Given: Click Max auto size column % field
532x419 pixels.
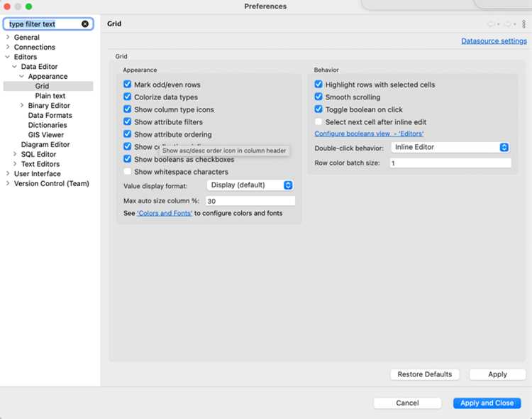Looking at the screenshot, I should (x=250, y=201).
